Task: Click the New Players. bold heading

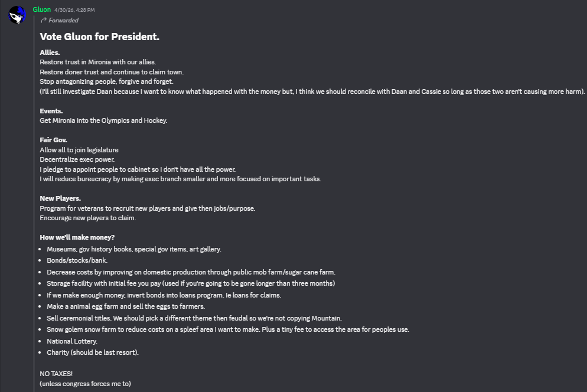Action: [60, 198]
